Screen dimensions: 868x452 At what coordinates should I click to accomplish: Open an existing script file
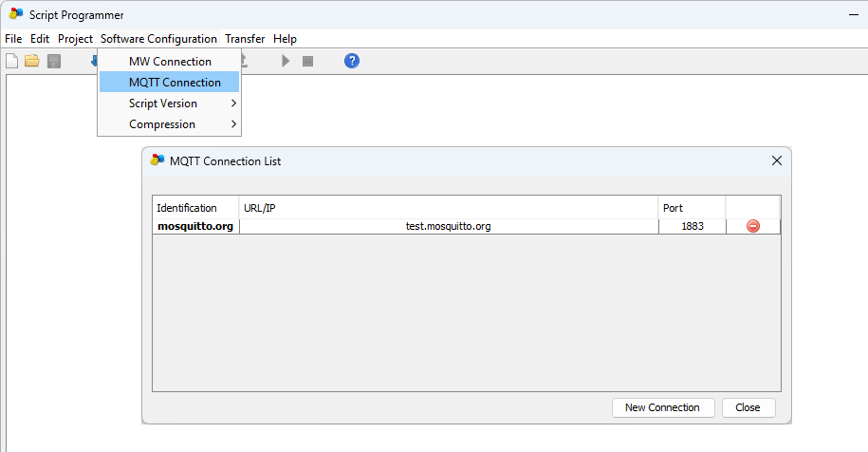[32, 61]
